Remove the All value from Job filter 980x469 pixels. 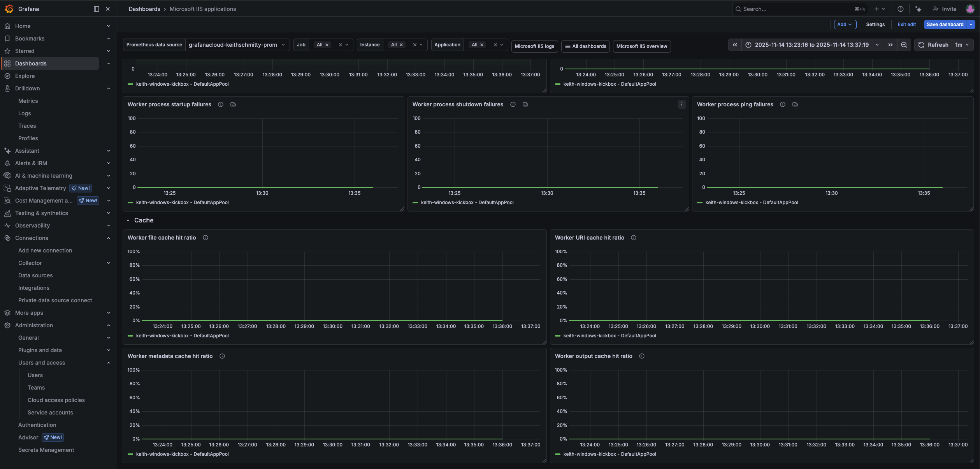tap(327, 45)
